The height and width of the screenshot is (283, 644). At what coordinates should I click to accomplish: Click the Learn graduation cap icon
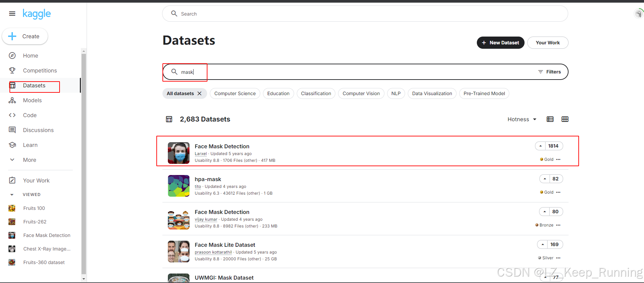12,145
